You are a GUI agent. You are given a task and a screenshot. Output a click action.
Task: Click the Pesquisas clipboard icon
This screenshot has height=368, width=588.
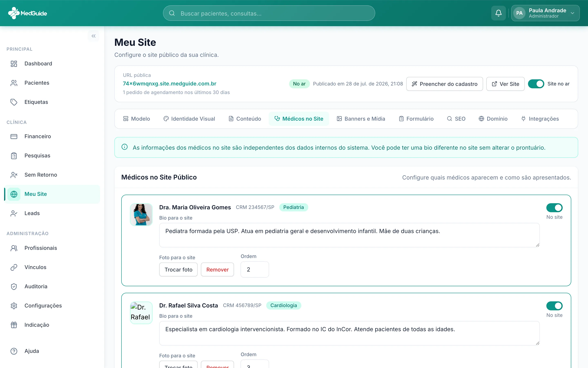(x=14, y=156)
